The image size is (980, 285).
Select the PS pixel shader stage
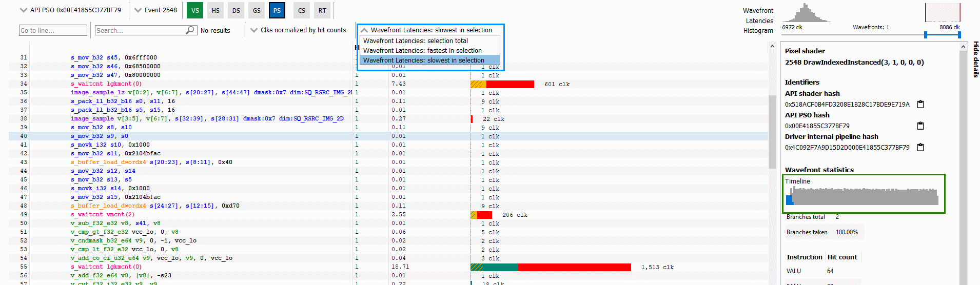277,10
